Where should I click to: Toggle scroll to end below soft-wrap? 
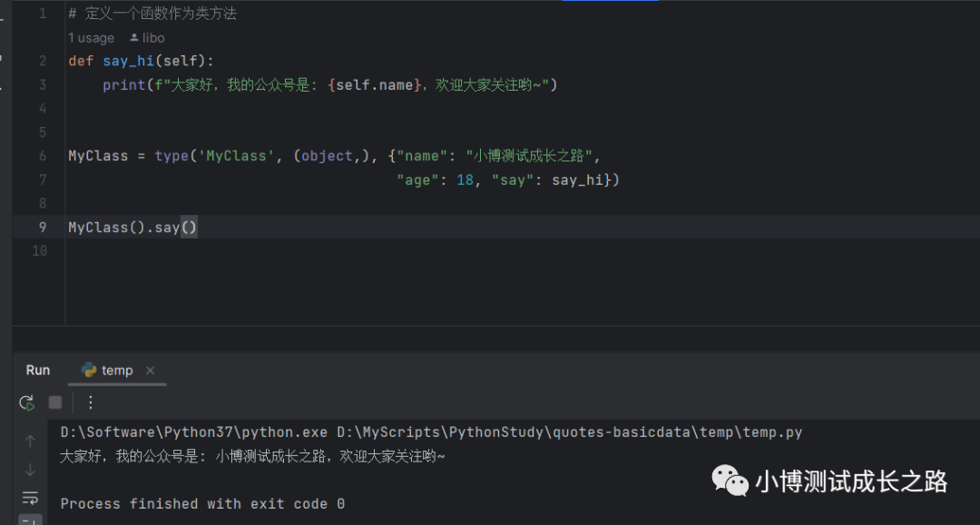(30, 520)
